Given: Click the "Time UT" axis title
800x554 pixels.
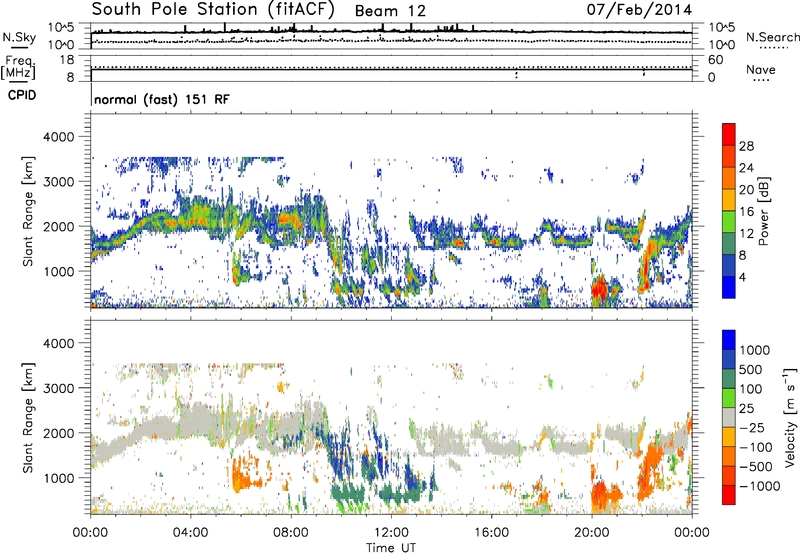Looking at the screenshot, I should coord(391,548).
